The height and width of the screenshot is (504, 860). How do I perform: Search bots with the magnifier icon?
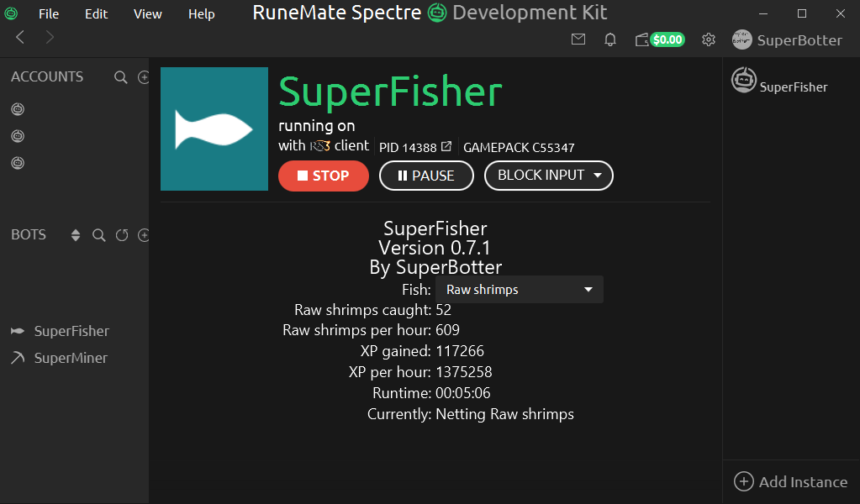coord(99,235)
